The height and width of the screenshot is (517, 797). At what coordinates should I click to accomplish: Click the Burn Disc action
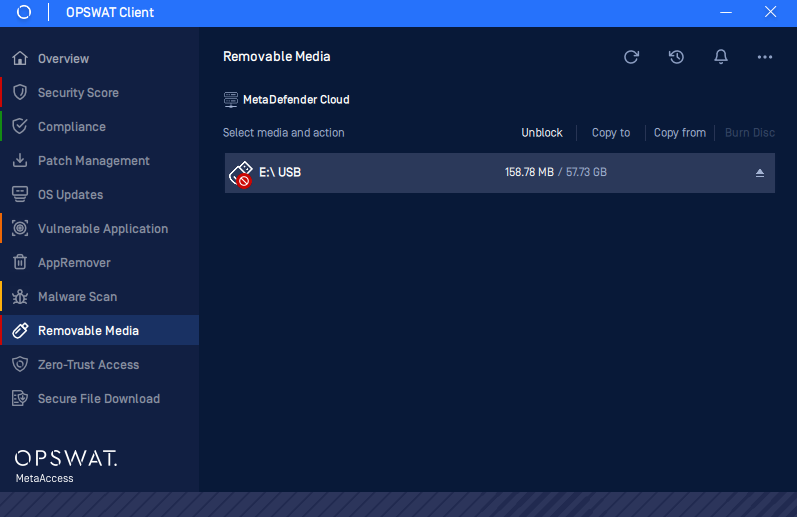pyautogui.click(x=750, y=133)
